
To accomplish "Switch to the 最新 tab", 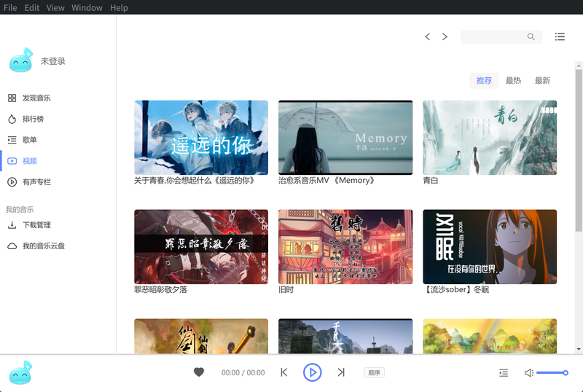I will 542,81.
